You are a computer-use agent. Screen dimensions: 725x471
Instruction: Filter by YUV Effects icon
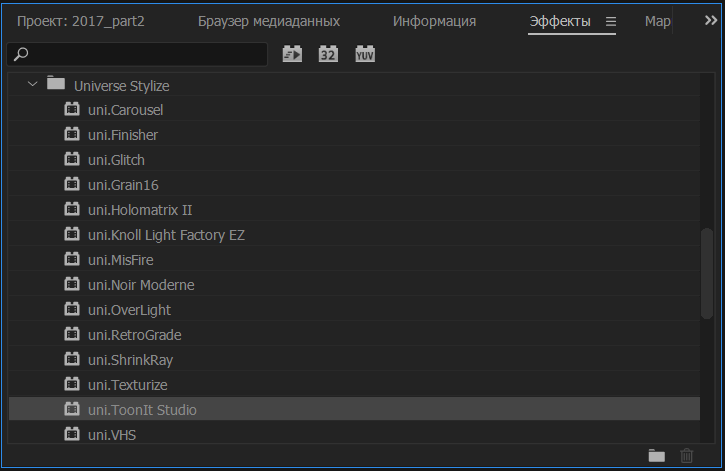pyautogui.click(x=365, y=54)
